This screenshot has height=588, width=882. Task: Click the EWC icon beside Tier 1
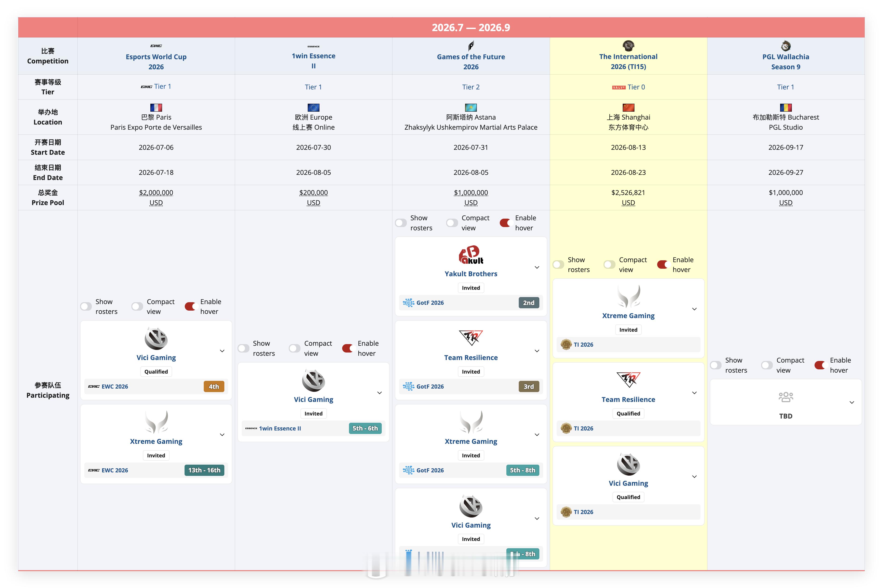click(x=146, y=87)
